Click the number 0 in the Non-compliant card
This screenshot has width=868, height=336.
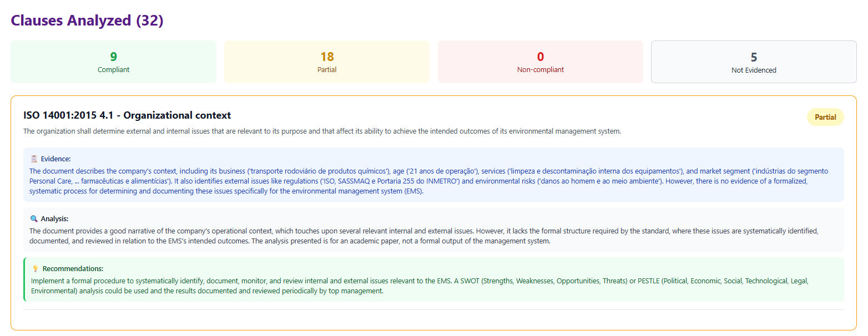pyautogui.click(x=541, y=57)
